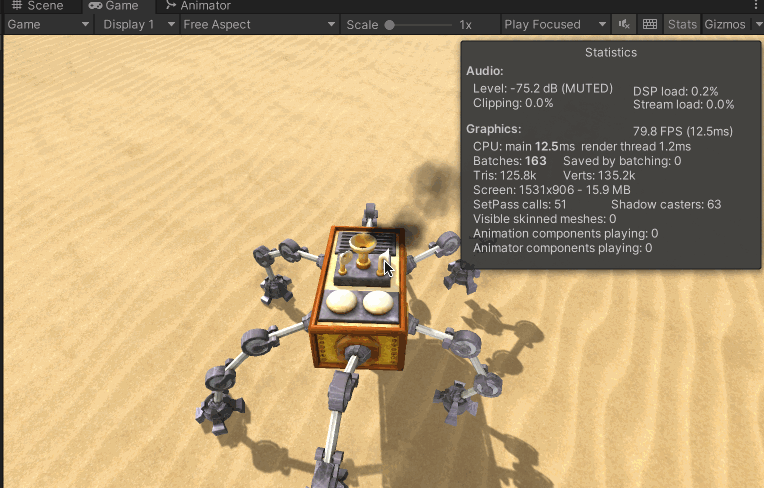The image size is (764, 488).
Task: Toggle the Stats overlay
Action: tap(682, 24)
